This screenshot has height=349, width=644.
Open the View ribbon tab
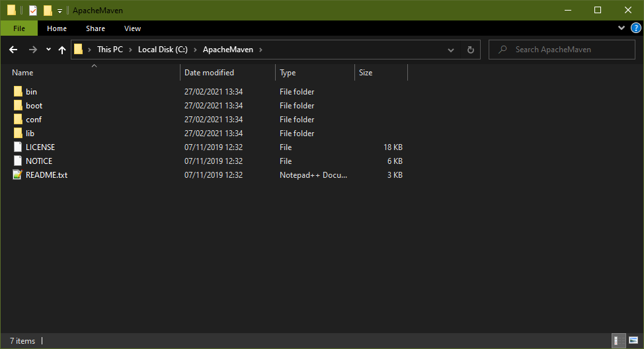coord(132,28)
